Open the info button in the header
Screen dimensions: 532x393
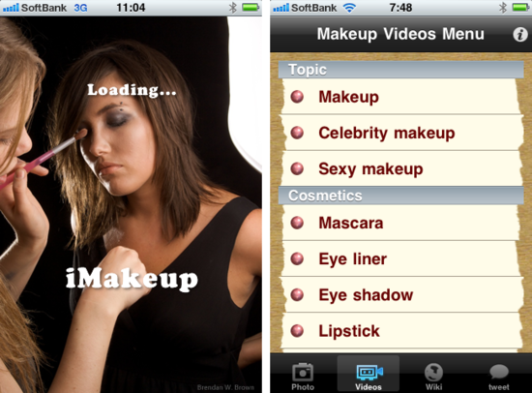(x=519, y=34)
